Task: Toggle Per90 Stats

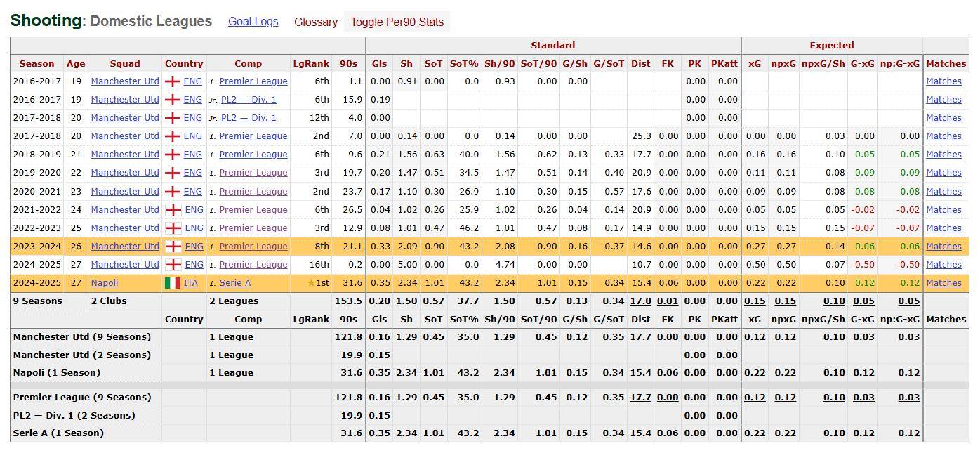Action: point(397,22)
